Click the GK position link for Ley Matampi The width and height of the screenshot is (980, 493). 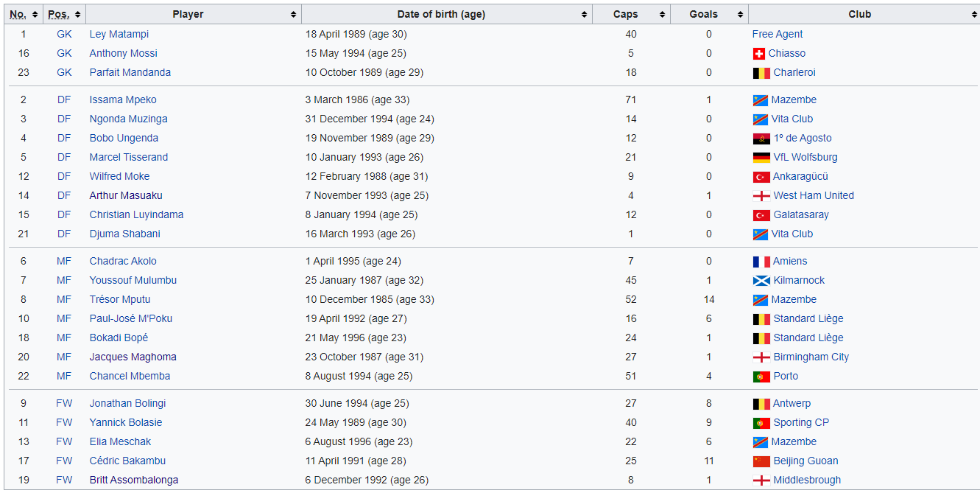[64, 35]
